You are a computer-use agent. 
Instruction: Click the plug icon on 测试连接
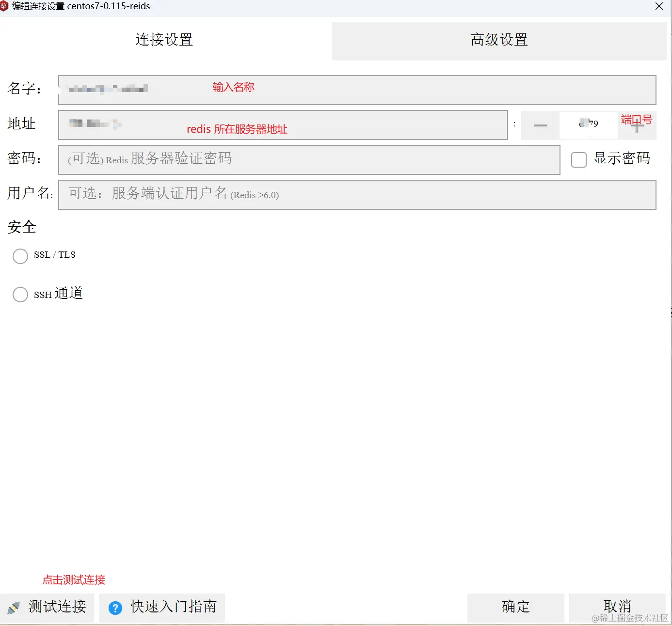[x=14, y=608]
